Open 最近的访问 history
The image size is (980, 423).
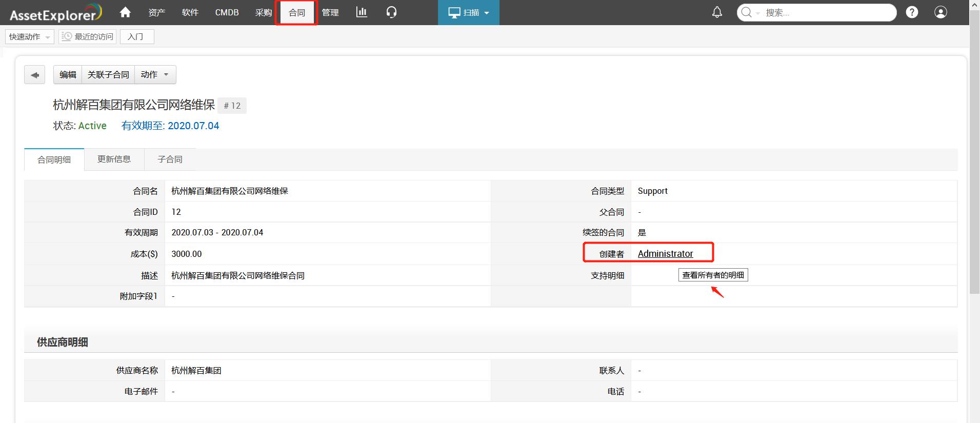[88, 37]
